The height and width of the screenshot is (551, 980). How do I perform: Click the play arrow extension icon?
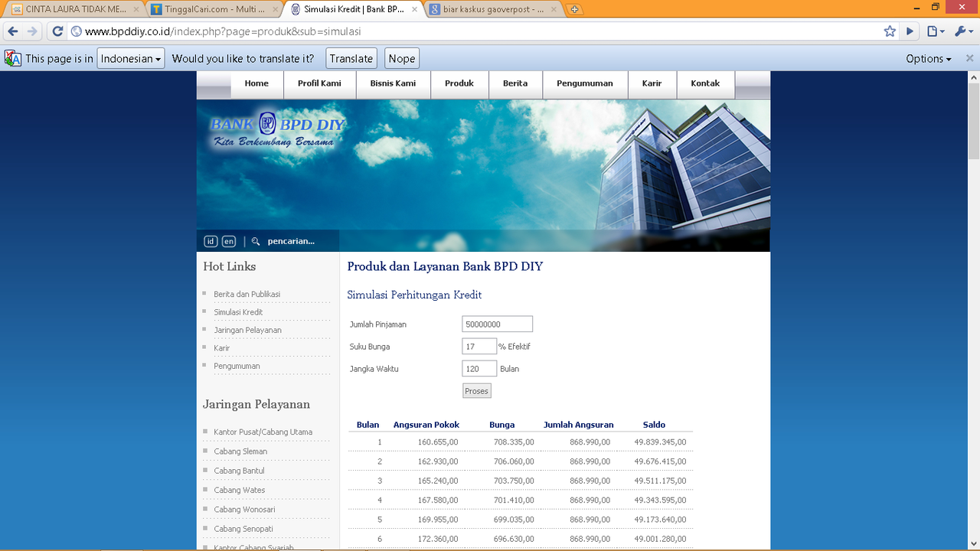coord(910,31)
